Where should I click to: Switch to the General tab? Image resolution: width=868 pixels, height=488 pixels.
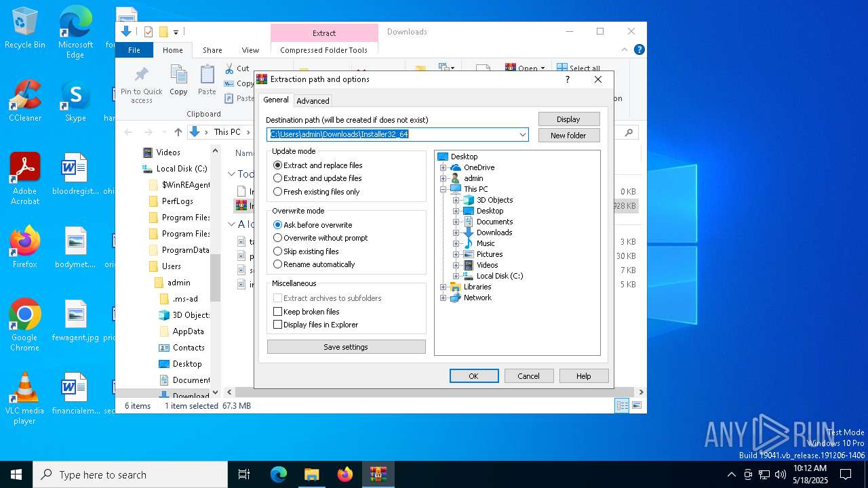276,100
